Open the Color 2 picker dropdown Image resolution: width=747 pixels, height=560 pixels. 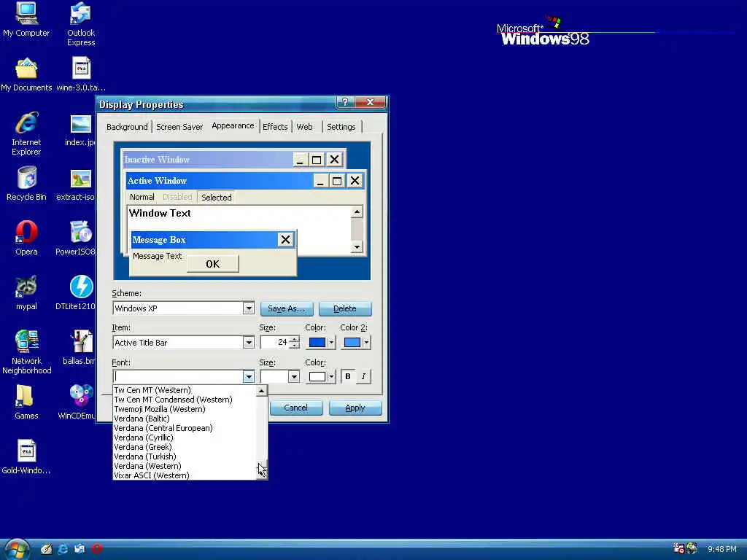pyautogui.click(x=366, y=343)
